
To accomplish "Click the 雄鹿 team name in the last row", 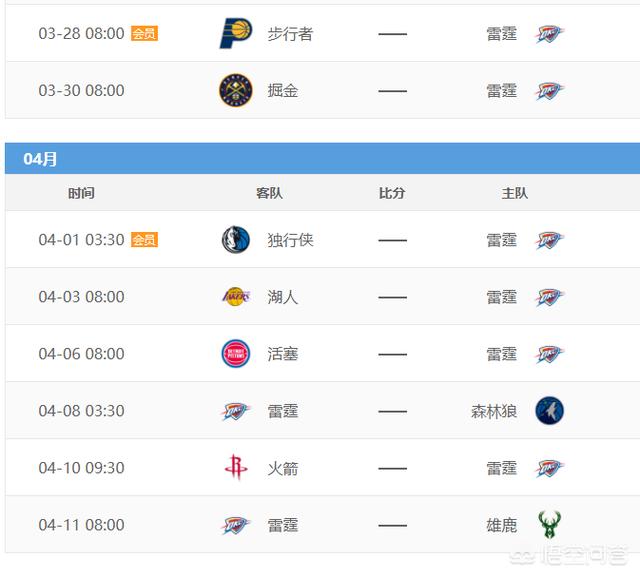I will point(502,525).
